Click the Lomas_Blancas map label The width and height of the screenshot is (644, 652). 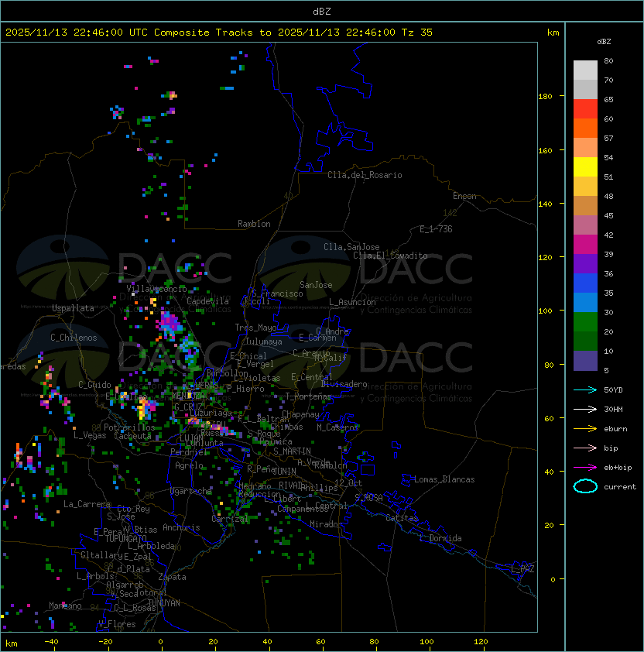click(x=444, y=479)
